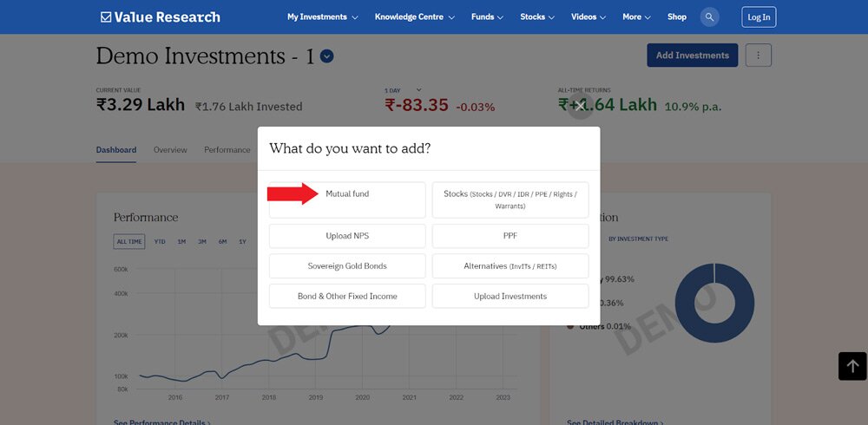Switch to the Overview tab
868x425 pixels.
coord(170,150)
